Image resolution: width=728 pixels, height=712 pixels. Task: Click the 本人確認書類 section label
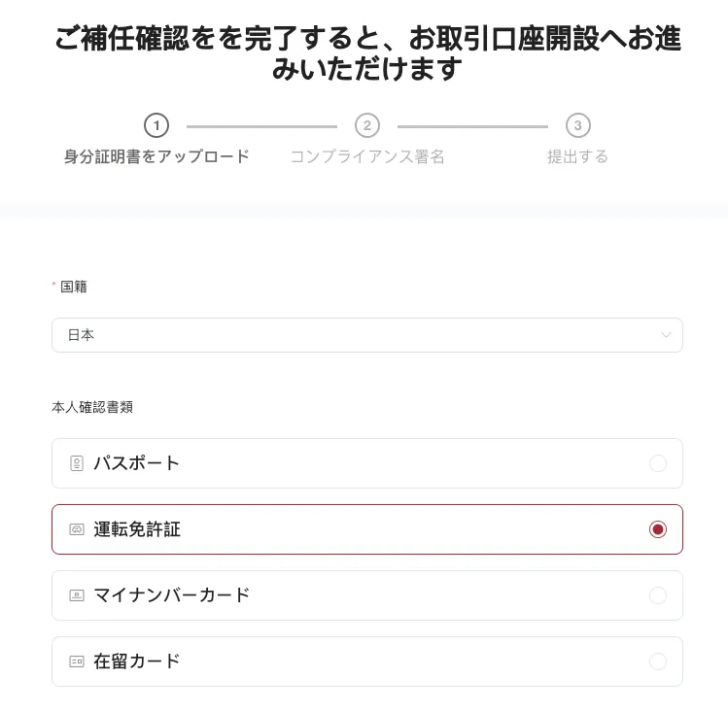tap(92, 407)
